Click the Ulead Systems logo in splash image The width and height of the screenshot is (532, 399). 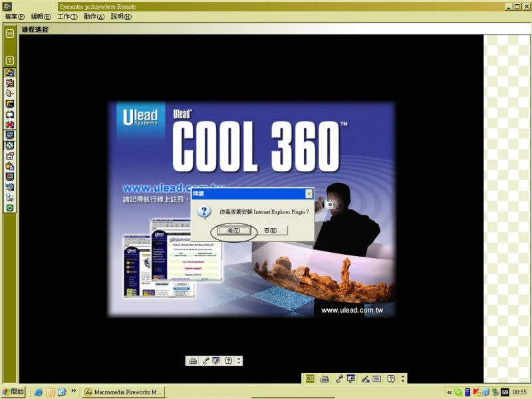pos(140,118)
